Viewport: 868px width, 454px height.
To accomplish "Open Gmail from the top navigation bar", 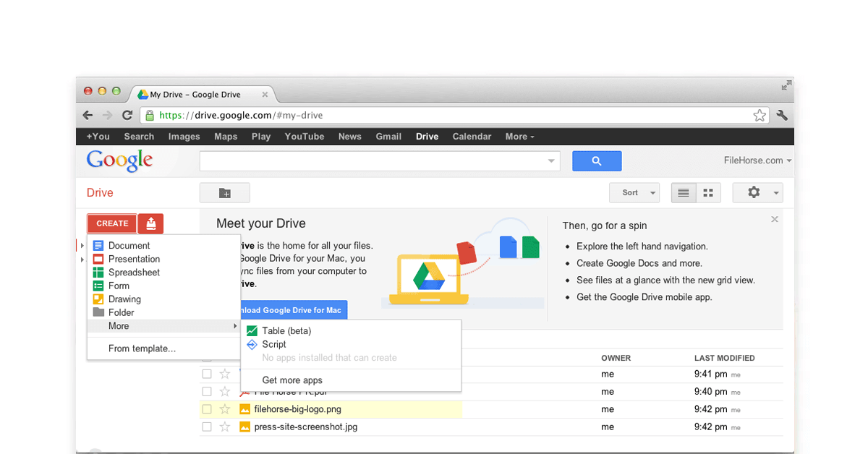I will pos(388,136).
